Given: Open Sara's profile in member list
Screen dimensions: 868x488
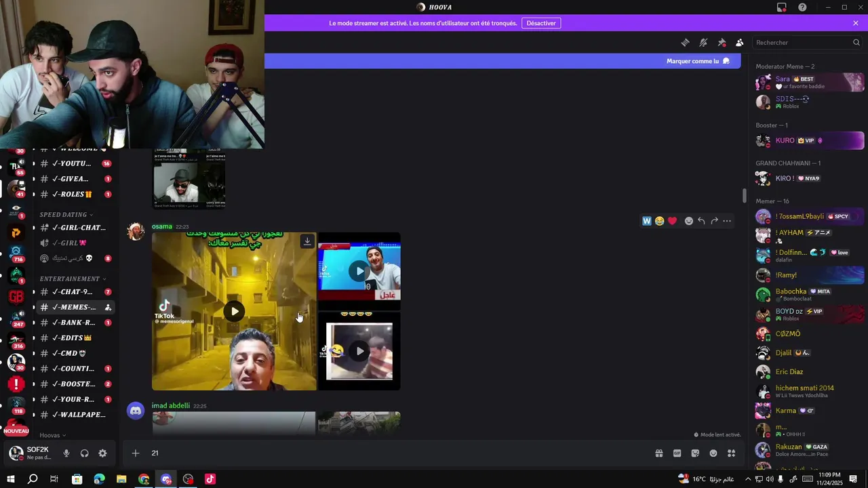Looking at the screenshot, I should 810,82.
